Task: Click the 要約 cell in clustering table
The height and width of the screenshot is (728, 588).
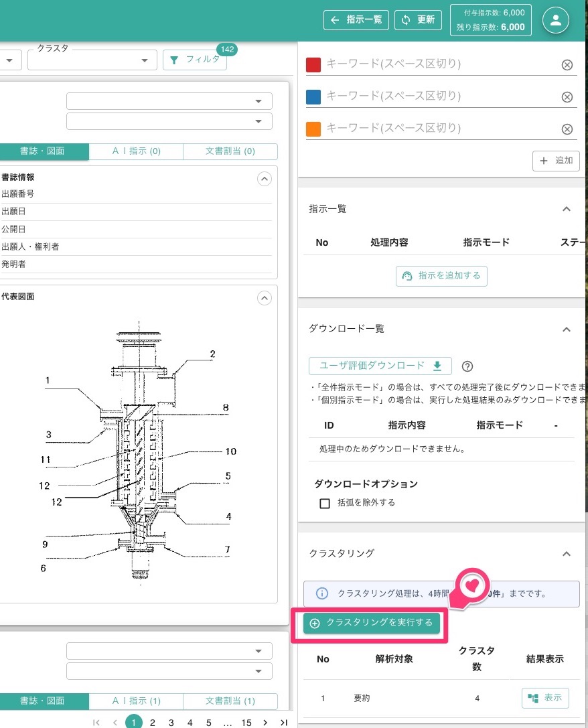Action: click(x=362, y=699)
